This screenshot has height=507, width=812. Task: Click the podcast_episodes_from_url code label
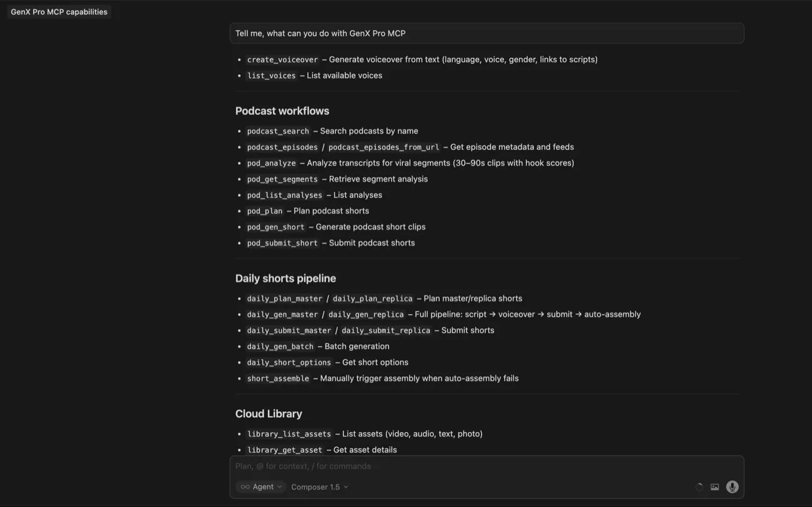(x=384, y=147)
